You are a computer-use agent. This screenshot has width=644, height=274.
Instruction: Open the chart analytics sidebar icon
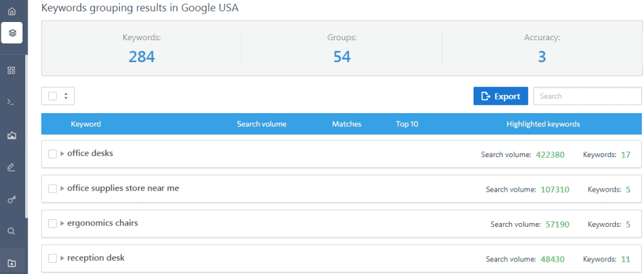click(x=11, y=135)
